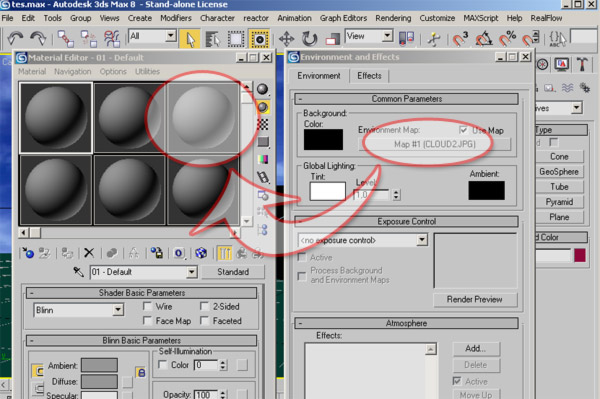Screen dimensions: 600x399
Task: Click Video Color Check in Material Editor
Action: [263, 159]
